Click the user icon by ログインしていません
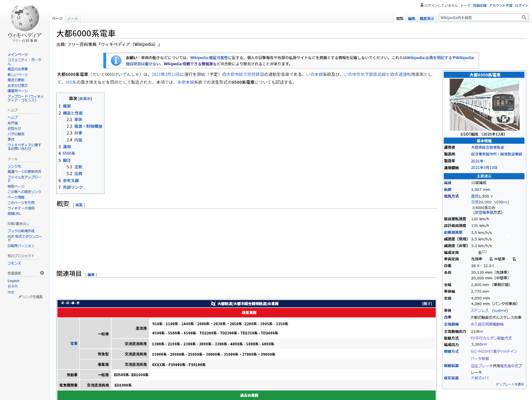This screenshot has height=400, width=532. pyautogui.click(x=422, y=5)
